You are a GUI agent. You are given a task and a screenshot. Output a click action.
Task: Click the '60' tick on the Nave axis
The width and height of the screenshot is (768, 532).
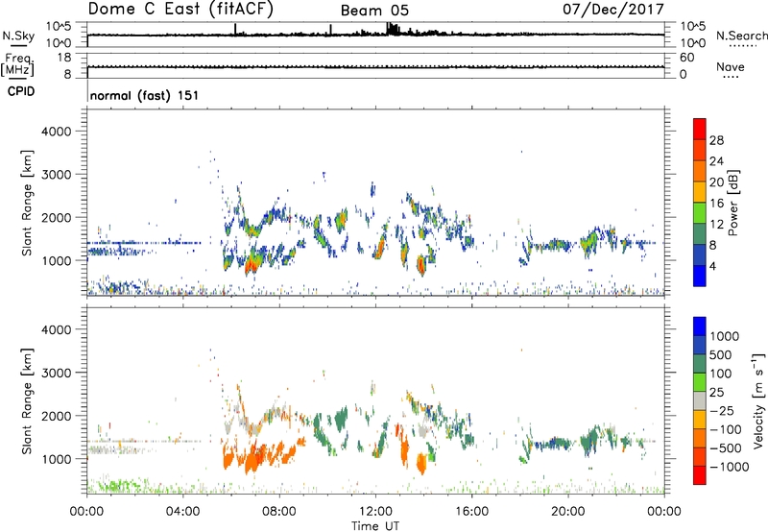point(687,58)
